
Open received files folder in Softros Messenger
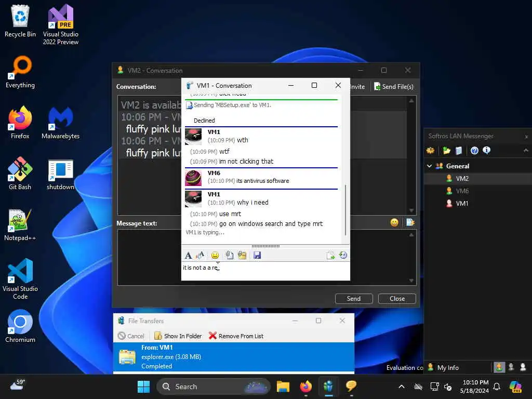(x=446, y=150)
